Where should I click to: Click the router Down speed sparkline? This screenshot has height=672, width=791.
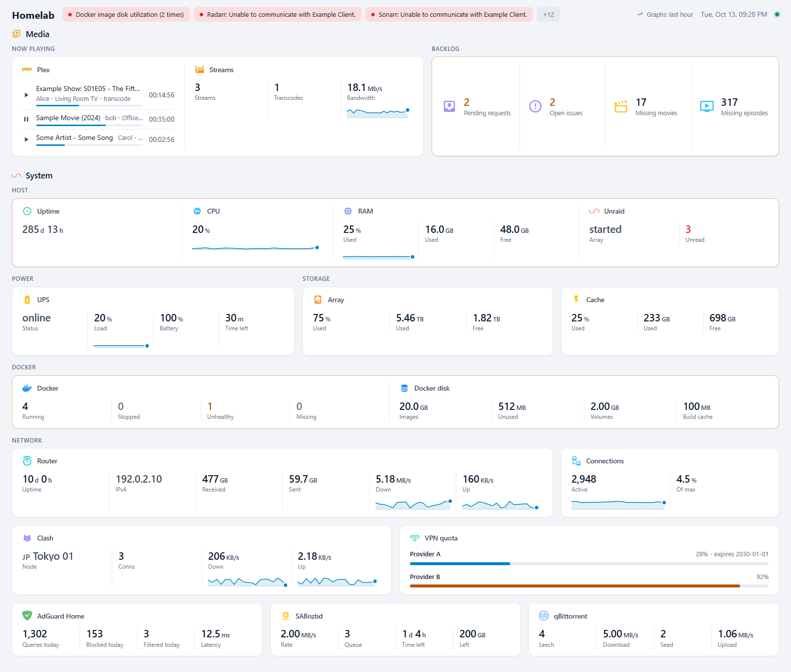(x=413, y=505)
